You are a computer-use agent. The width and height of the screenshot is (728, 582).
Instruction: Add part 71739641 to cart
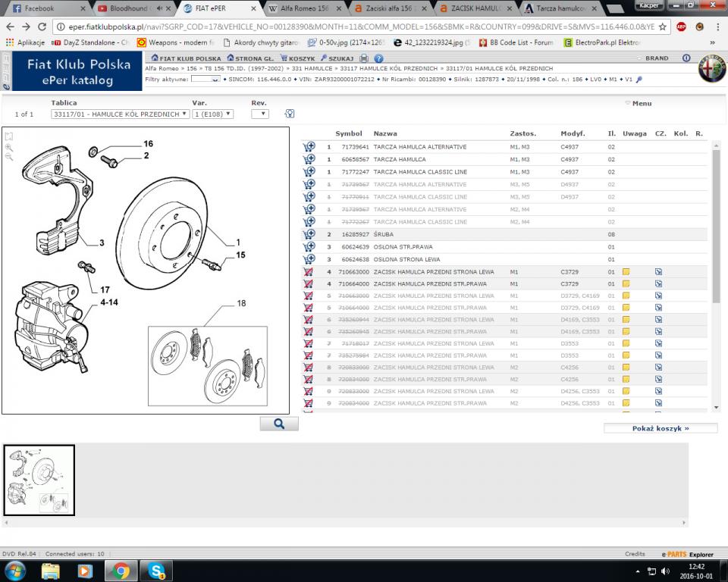click(x=309, y=147)
